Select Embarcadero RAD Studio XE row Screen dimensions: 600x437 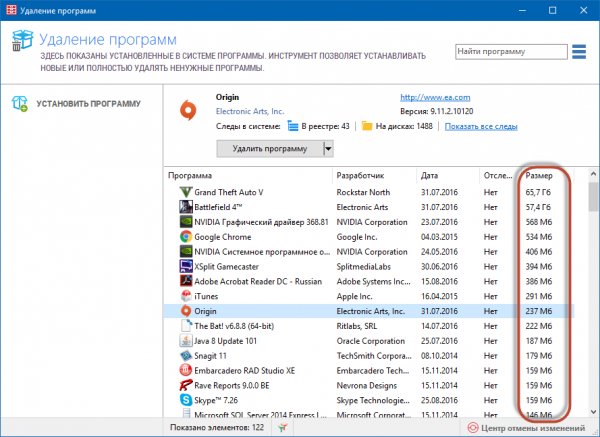click(x=245, y=370)
